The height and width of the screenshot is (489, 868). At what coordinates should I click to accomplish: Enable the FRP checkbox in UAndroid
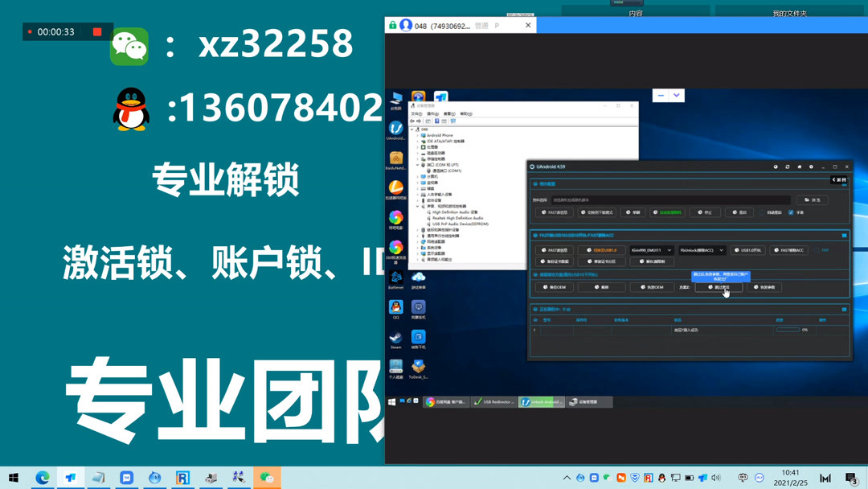[x=816, y=251]
